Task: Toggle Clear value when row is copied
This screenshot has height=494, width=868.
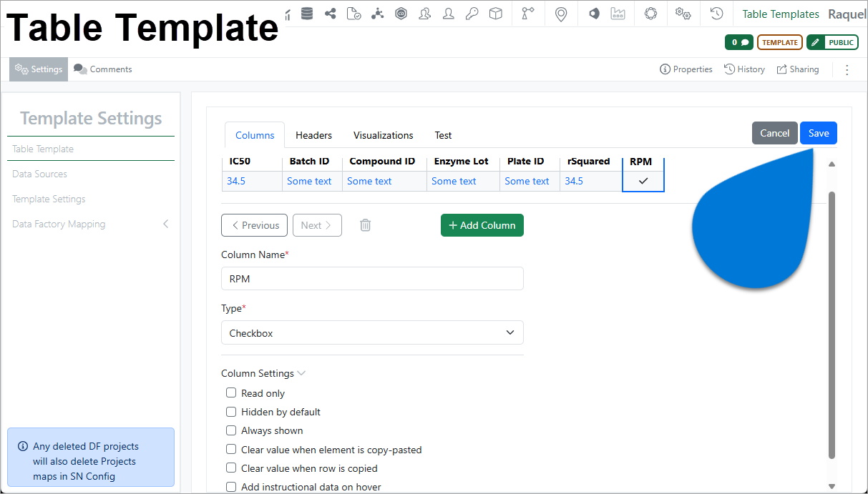Action: click(x=231, y=468)
